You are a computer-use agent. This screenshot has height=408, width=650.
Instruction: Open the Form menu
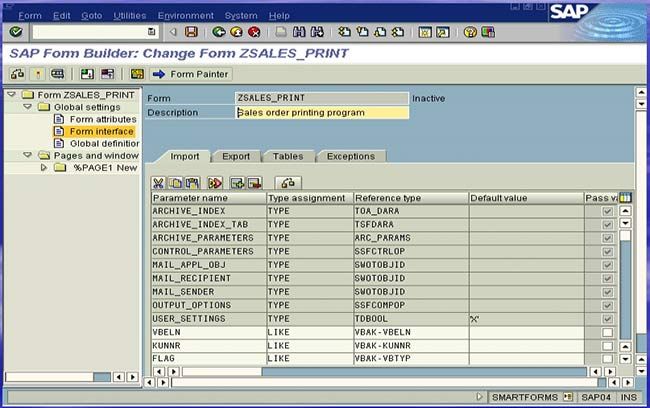click(30, 16)
